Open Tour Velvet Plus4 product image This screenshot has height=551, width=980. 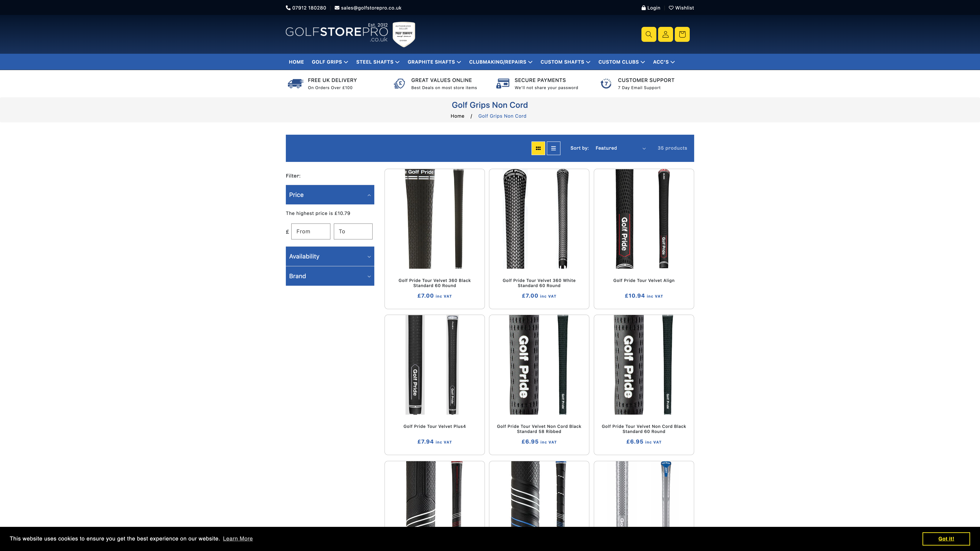tap(435, 365)
